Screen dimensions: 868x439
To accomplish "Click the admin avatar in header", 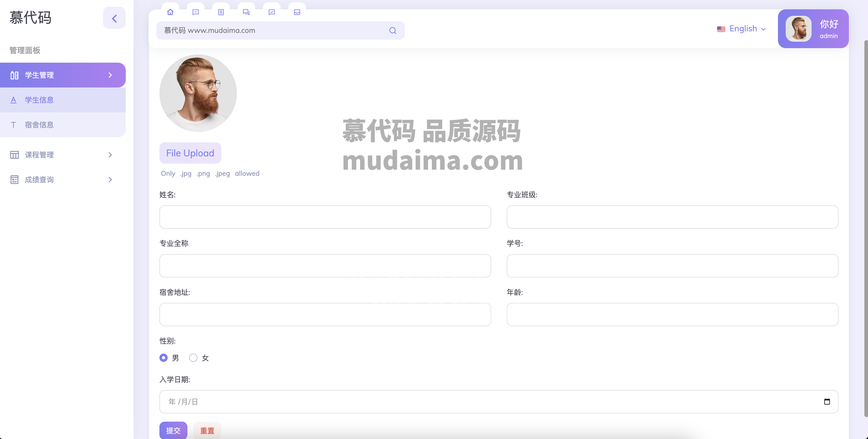I will pyautogui.click(x=799, y=29).
